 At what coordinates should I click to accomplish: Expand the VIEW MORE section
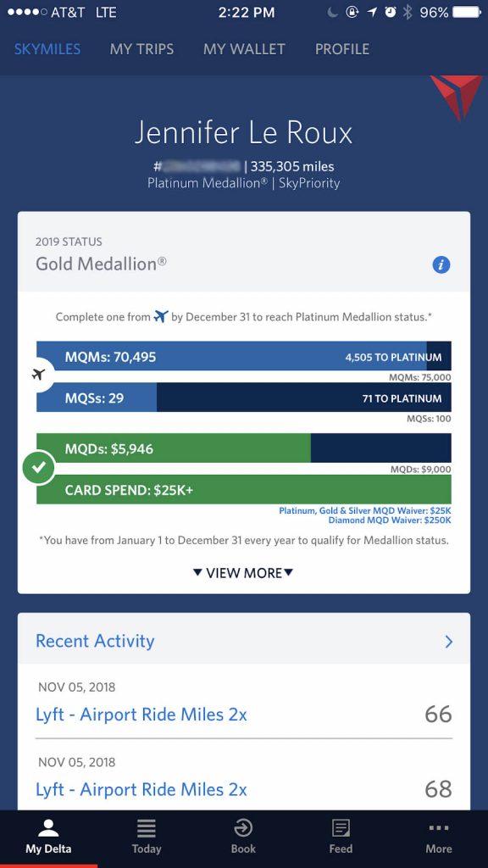point(243,573)
